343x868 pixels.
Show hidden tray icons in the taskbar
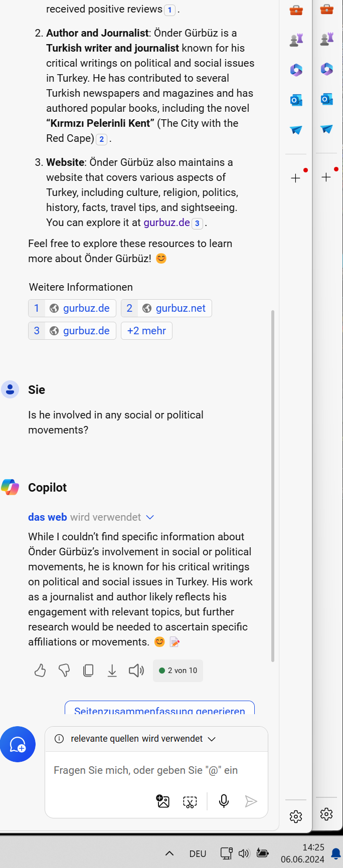click(x=169, y=853)
